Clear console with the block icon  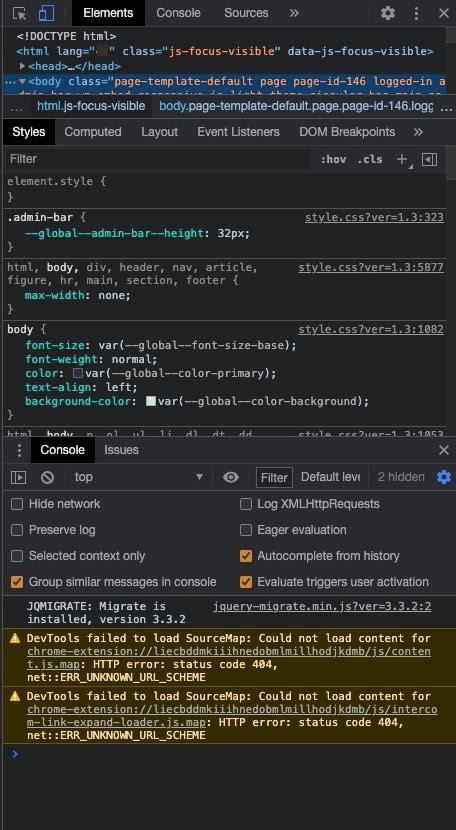coord(48,477)
